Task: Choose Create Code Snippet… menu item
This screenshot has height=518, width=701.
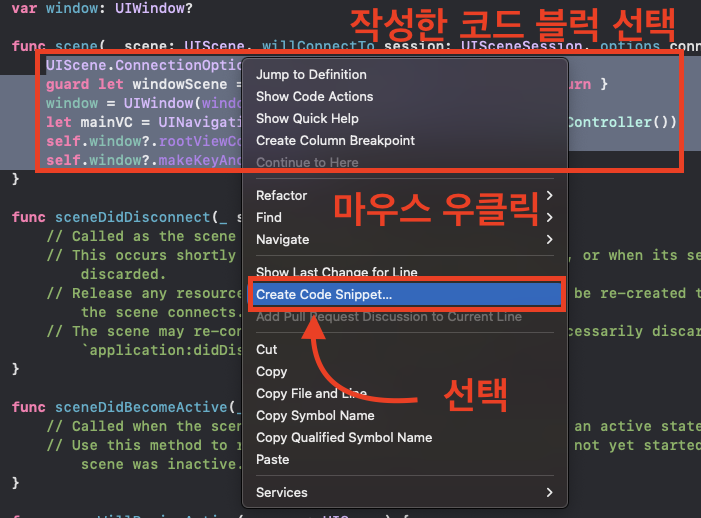Action: click(405, 295)
